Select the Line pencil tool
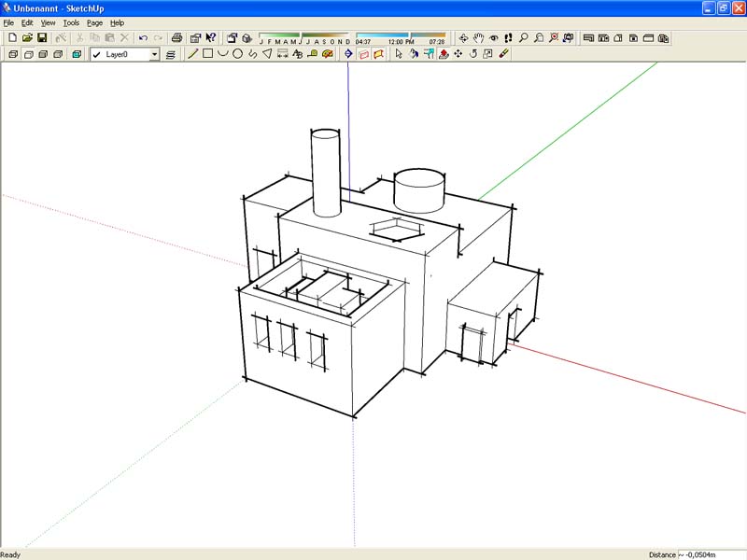Screen dimensions: 747x560 pyautogui.click(x=193, y=54)
